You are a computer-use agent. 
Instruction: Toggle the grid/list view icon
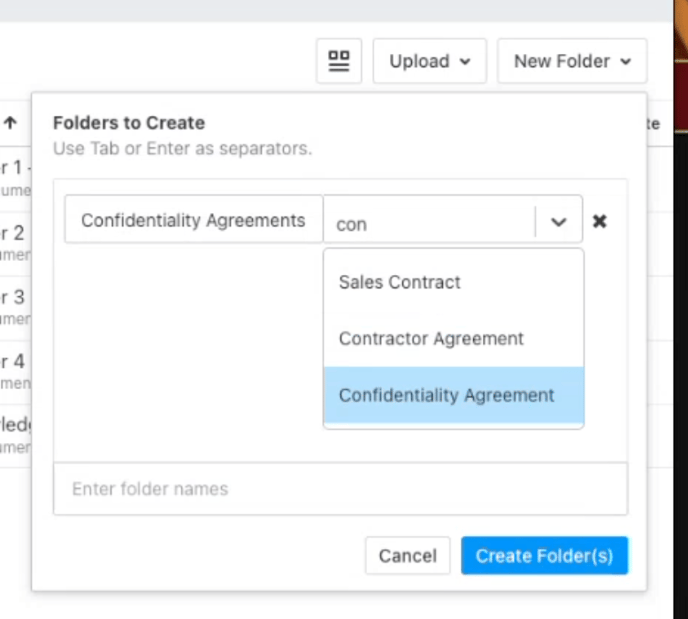pos(339,61)
